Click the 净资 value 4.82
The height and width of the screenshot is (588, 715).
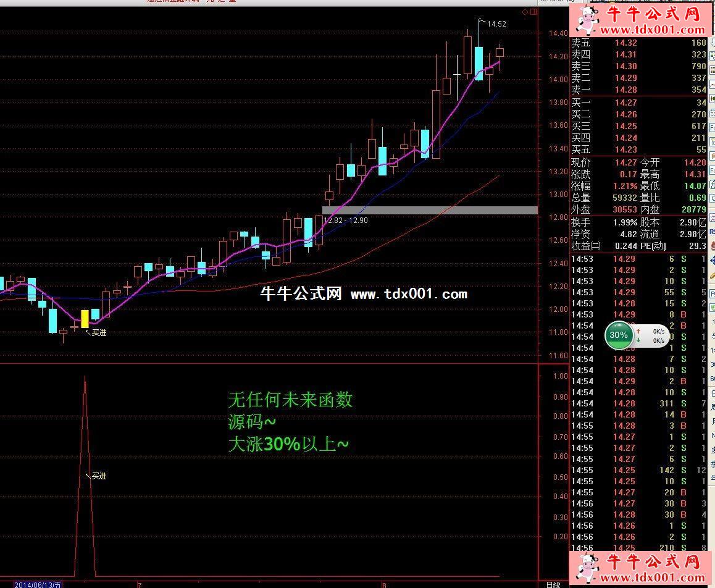pyautogui.click(x=628, y=235)
